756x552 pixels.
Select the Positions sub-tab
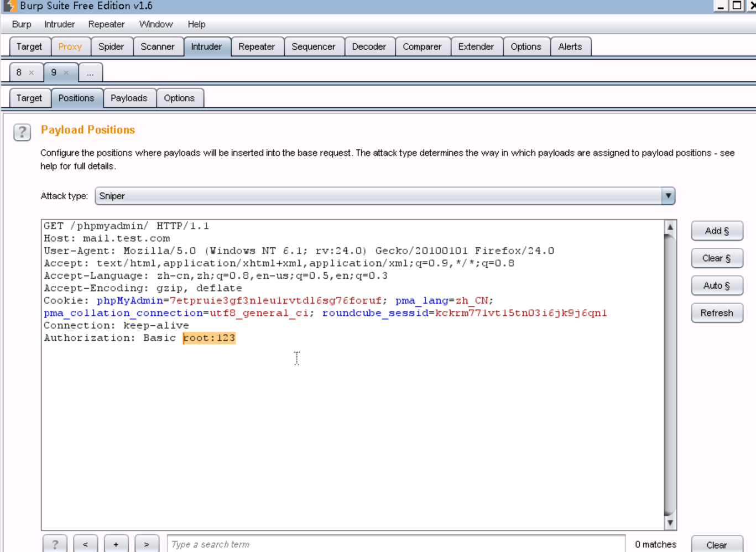tap(76, 98)
